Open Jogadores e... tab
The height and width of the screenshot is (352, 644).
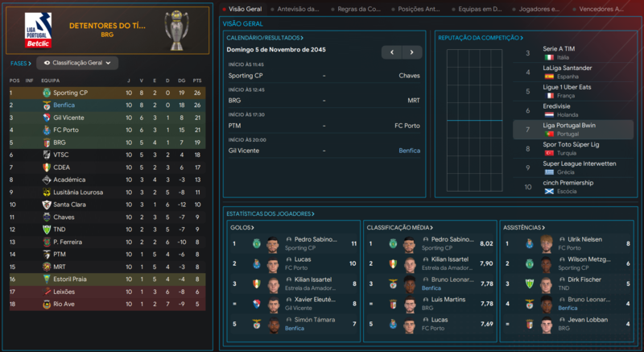pos(539,9)
